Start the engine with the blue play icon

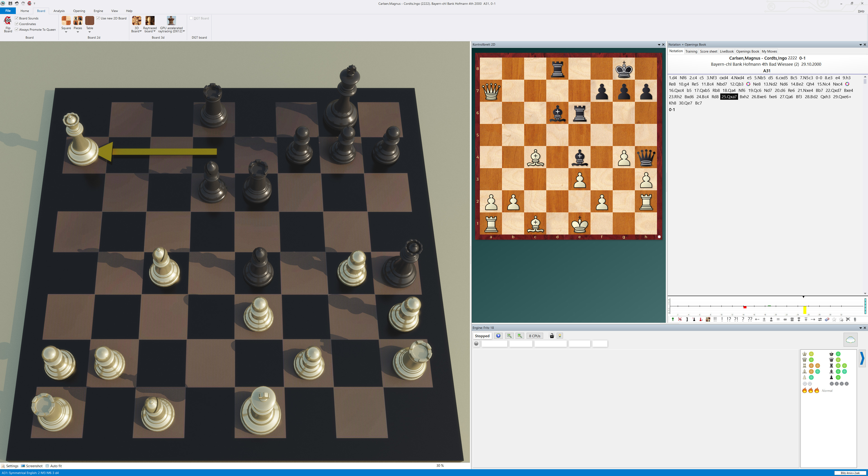[x=498, y=336]
